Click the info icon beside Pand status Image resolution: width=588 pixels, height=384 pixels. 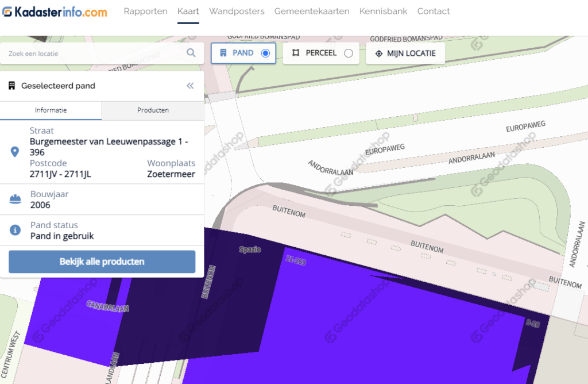(x=16, y=231)
